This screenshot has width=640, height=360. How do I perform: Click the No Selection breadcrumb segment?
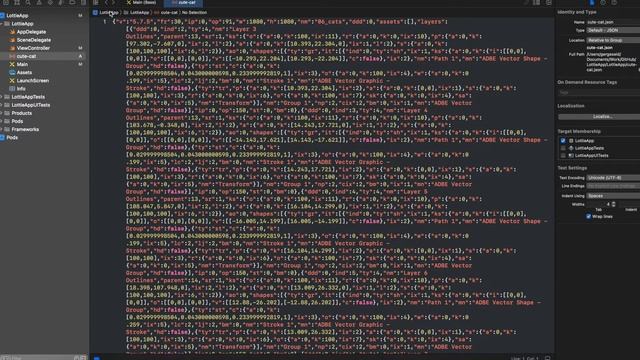pyautogui.click(x=194, y=13)
